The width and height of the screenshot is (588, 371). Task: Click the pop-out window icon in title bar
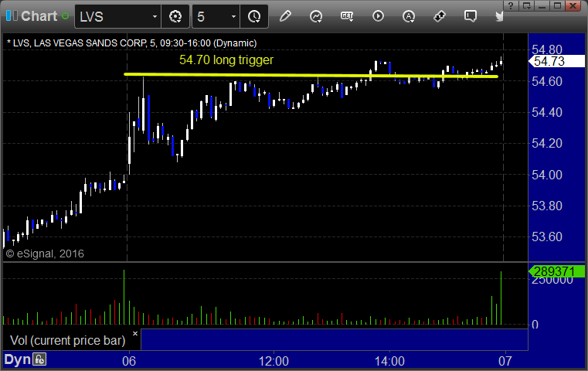(x=526, y=5)
